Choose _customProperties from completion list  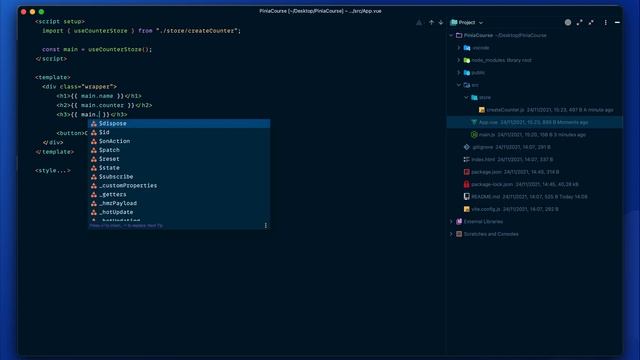click(179, 186)
